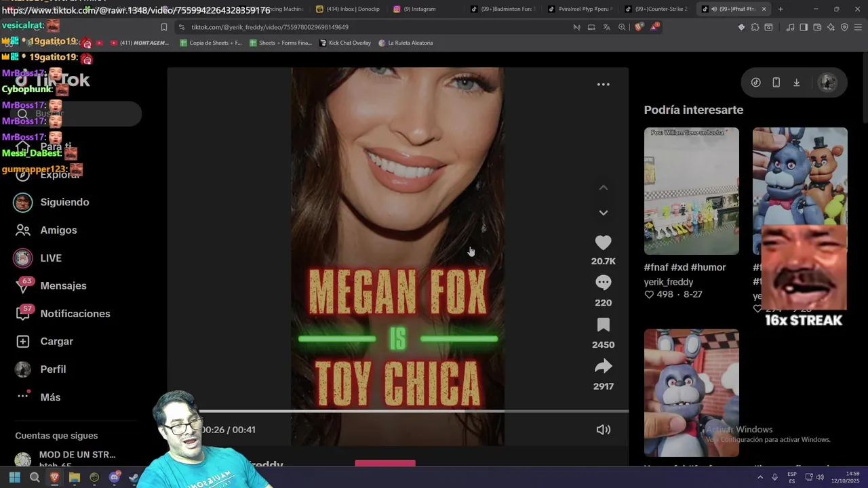Open Perfil in TikTok sidebar
The height and width of the screenshot is (488, 868).
click(41, 369)
